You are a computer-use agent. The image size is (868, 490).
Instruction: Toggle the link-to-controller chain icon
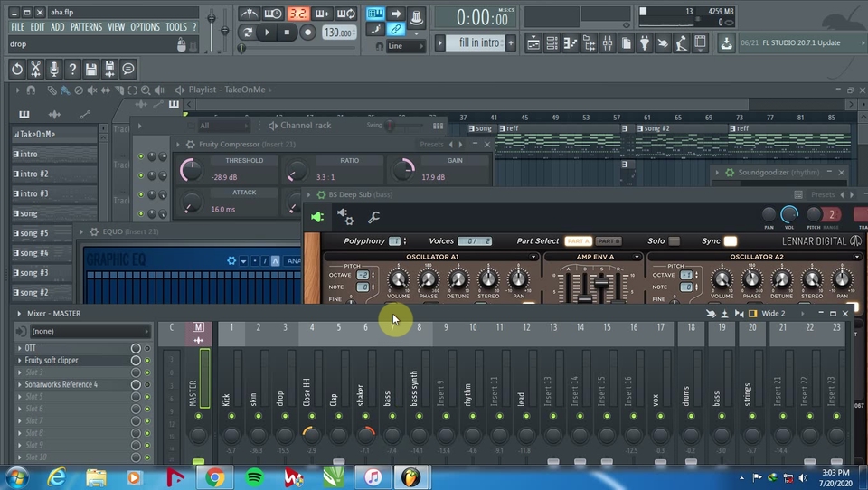click(x=396, y=29)
